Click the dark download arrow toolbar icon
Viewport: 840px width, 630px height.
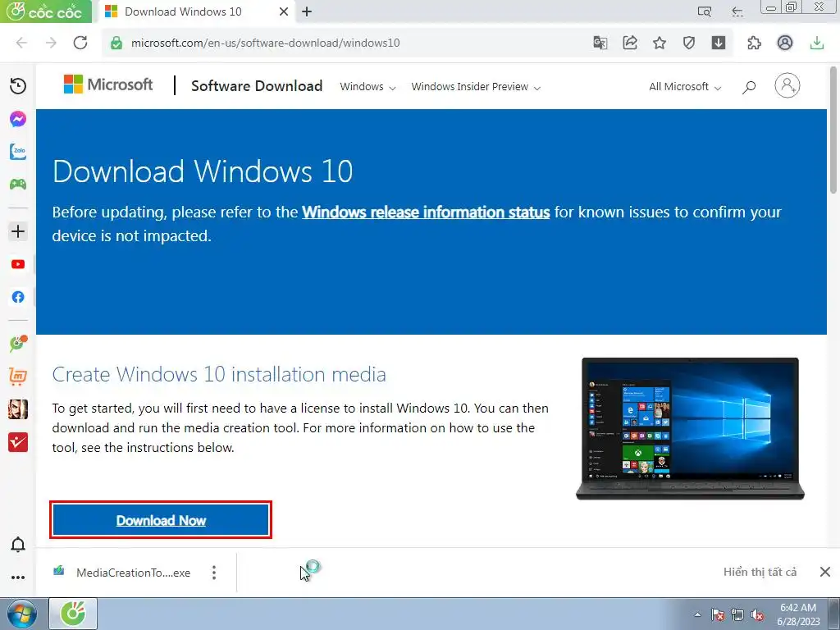click(719, 43)
